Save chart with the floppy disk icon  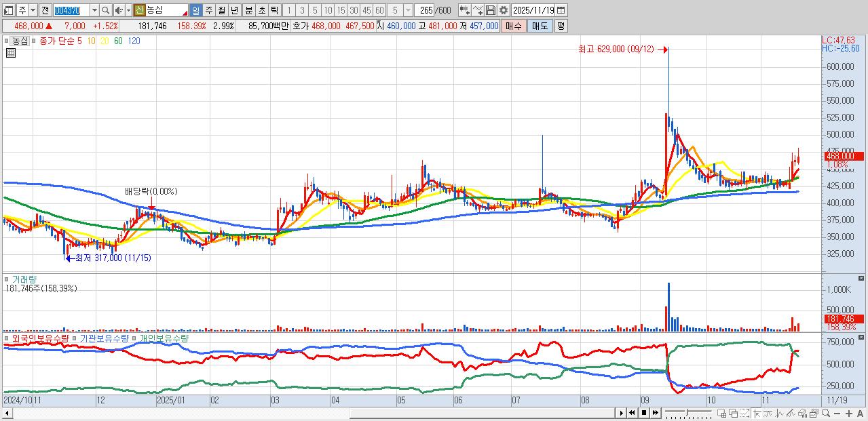click(491, 10)
